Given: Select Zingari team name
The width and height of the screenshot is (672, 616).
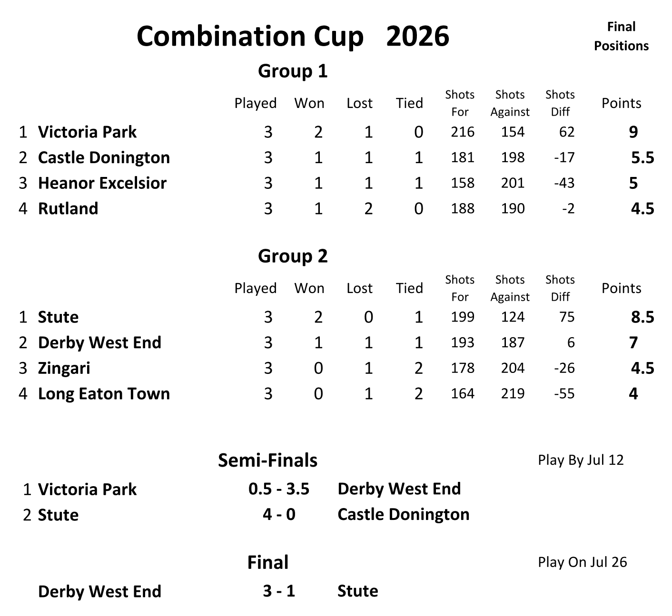Looking at the screenshot, I should coord(64,368).
